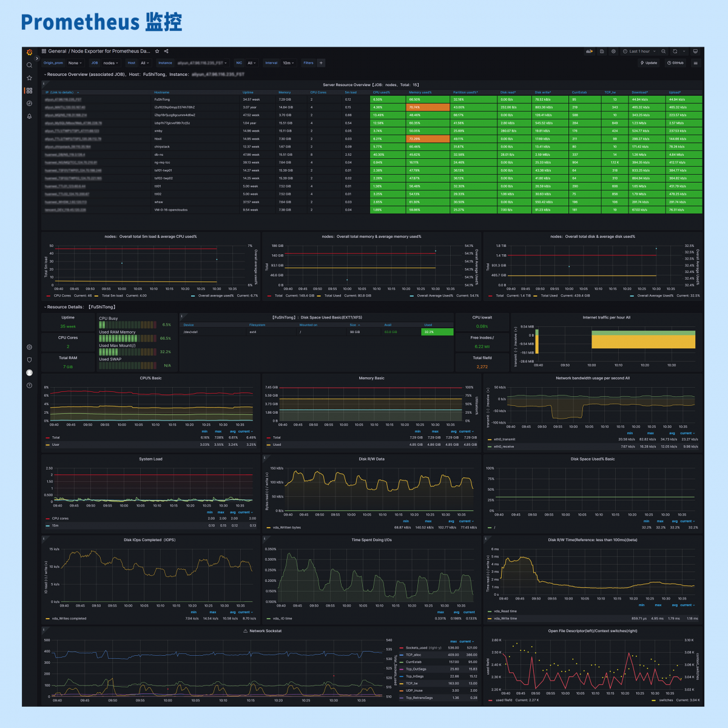Open the JOB nodes variable dropdown
Image resolution: width=728 pixels, height=728 pixels.
(x=110, y=63)
